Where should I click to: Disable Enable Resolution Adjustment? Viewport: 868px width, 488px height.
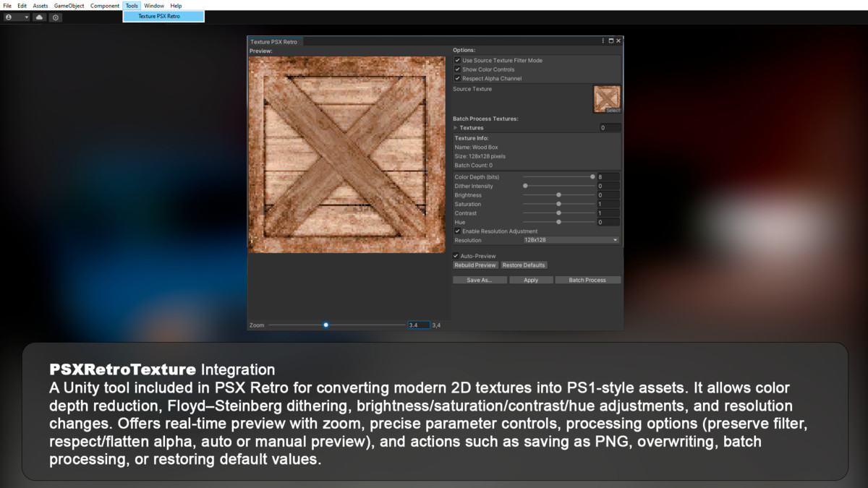pyautogui.click(x=456, y=231)
